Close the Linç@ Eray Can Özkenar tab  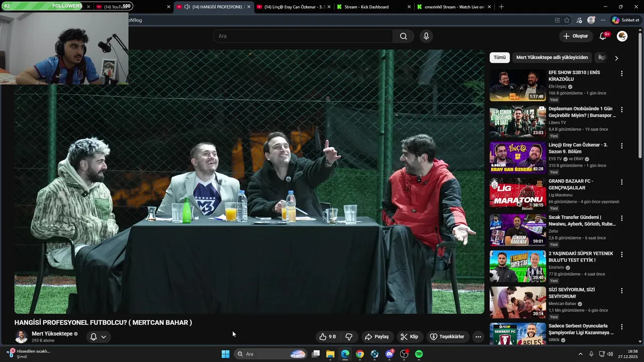pos(329,7)
